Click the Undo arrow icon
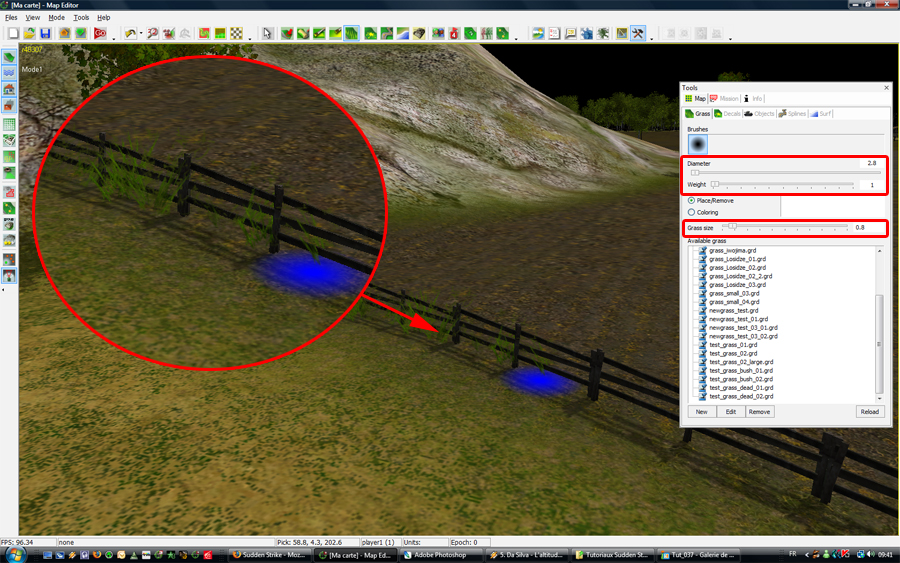 tap(130, 33)
